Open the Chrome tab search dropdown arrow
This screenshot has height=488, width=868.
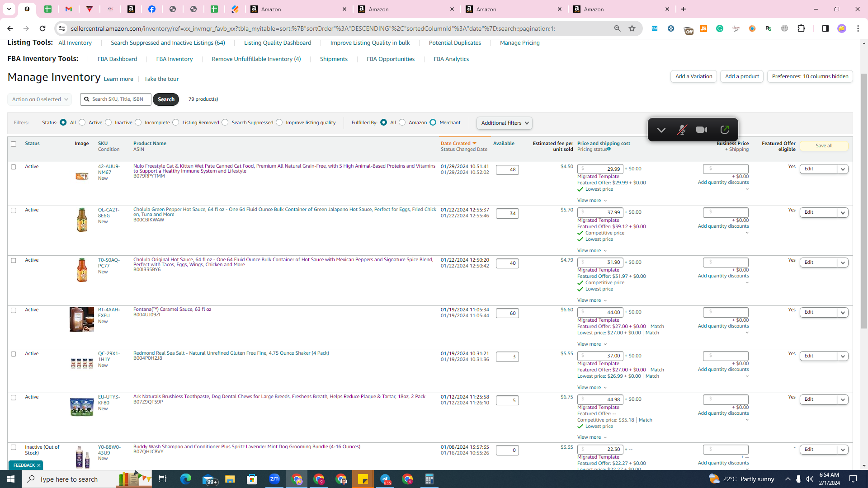coord(9,9)
